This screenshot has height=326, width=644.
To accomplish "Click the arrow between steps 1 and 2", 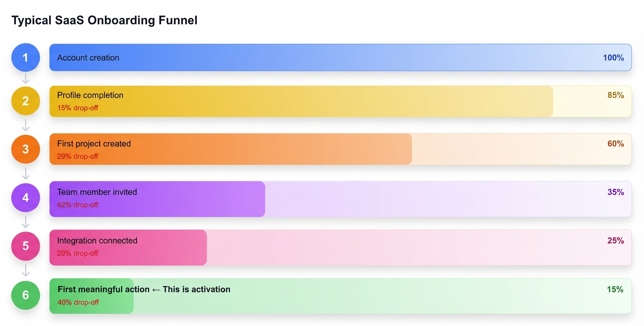I will [26, 79].
